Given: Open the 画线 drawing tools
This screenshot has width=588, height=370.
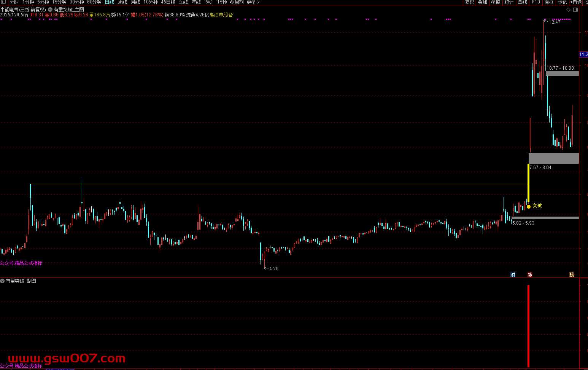Looking at the screenshot, I should click(x=523, y=2).
